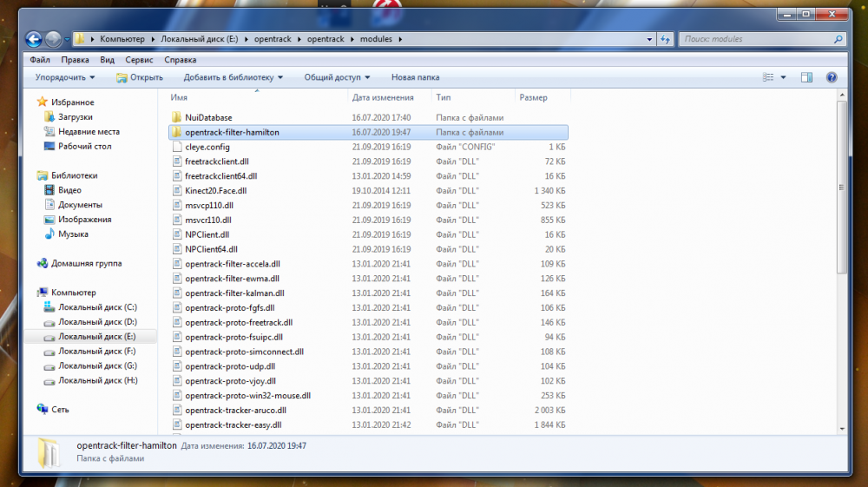Image resolution: width=868 pixels, height=487 pixels.
Task: Click the Открыть toolbar button
Action: point(140,77)
